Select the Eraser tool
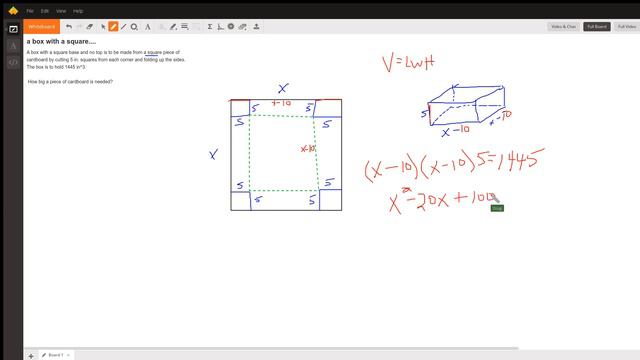Image resolution: width=640 pixels, height=360 pixels. tap(89, 27)
